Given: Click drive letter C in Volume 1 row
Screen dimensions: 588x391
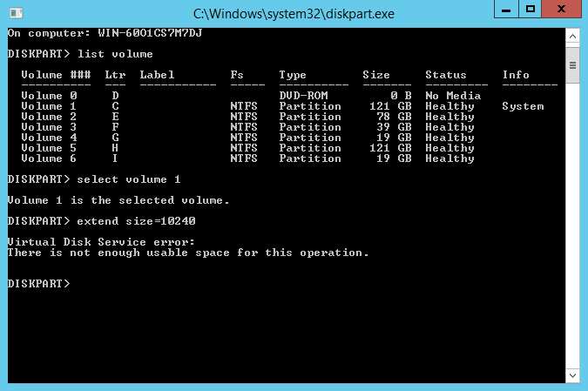Looking at the screenshot, I should tap(115, 106).
